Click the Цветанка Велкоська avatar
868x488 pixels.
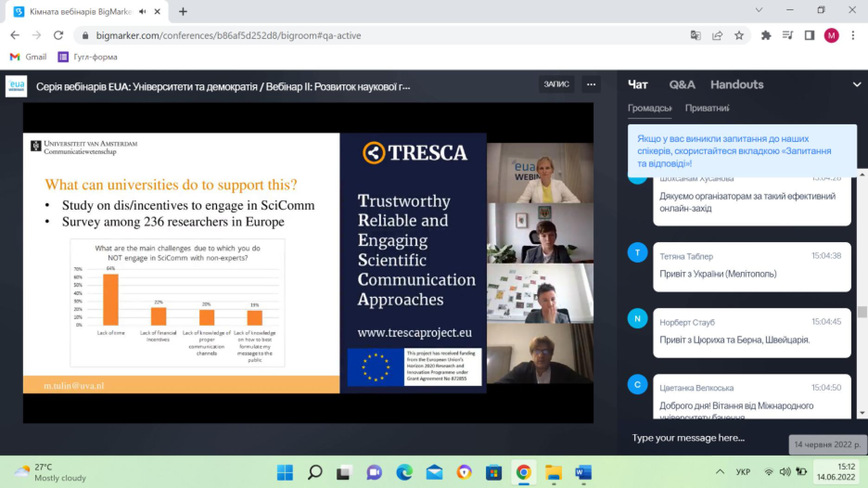click(x=638, y=384)
